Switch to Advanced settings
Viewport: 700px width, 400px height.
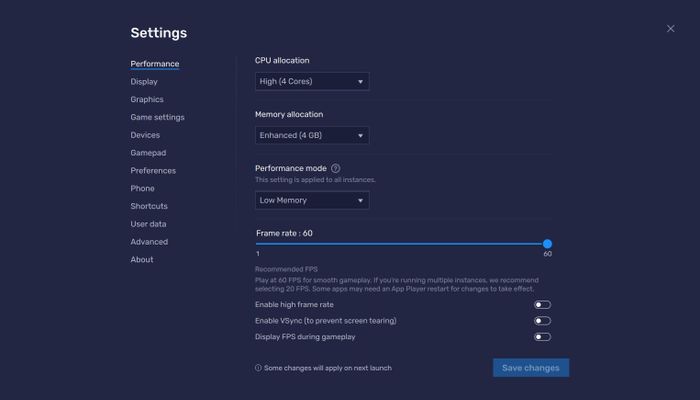(149, 242)
